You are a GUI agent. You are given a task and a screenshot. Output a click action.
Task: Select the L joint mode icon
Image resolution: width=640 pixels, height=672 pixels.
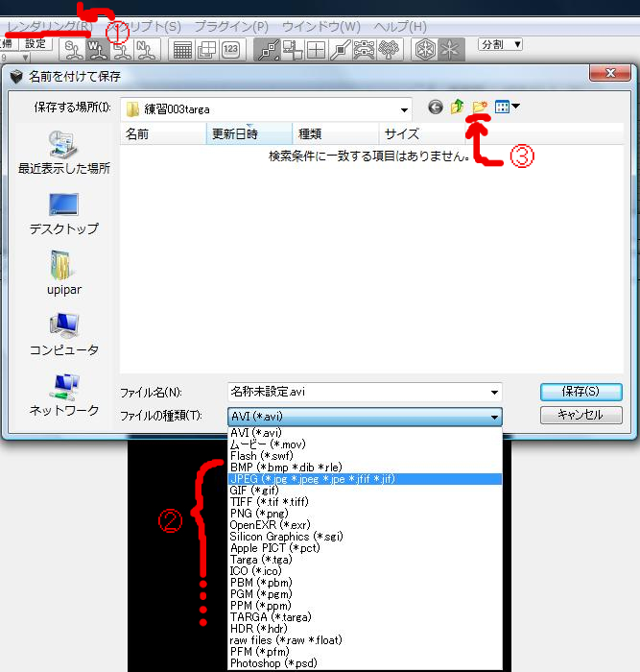[x=122, y=50]
